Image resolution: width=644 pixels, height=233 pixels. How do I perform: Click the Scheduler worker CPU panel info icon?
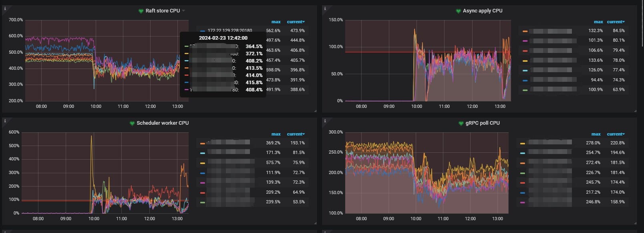[5, 121]
